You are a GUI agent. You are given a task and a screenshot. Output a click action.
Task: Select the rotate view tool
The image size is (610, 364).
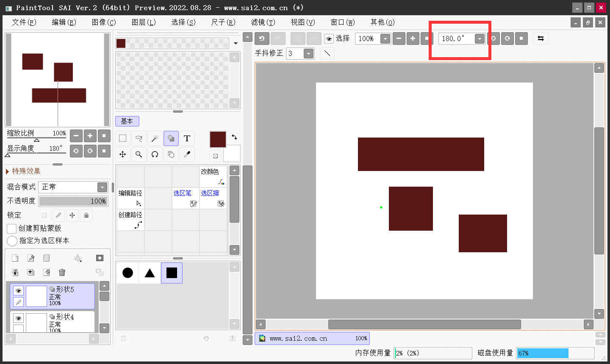(155, 154)
